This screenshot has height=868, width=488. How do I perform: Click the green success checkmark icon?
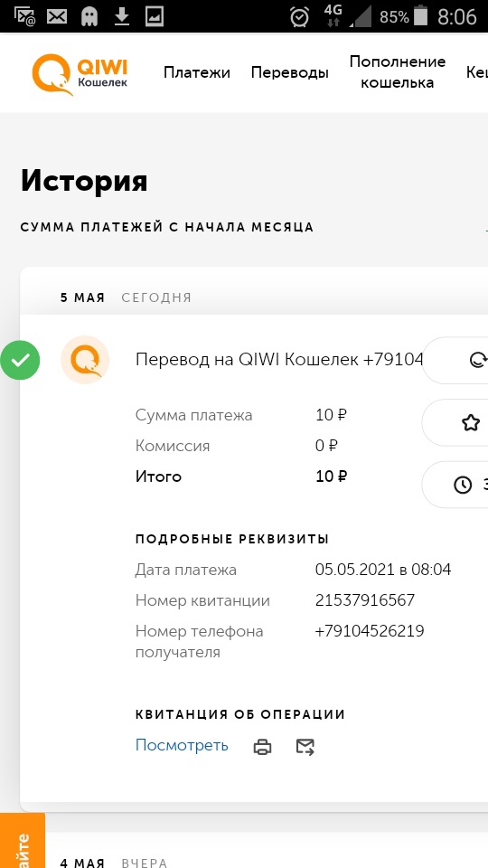[20, 361]
